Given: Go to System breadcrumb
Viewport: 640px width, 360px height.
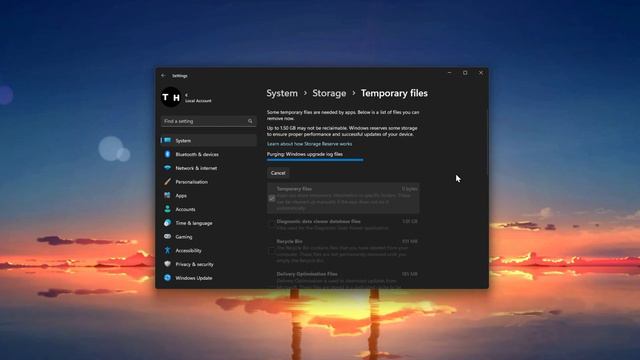Looking at the screenshot, I should point(282,93).
